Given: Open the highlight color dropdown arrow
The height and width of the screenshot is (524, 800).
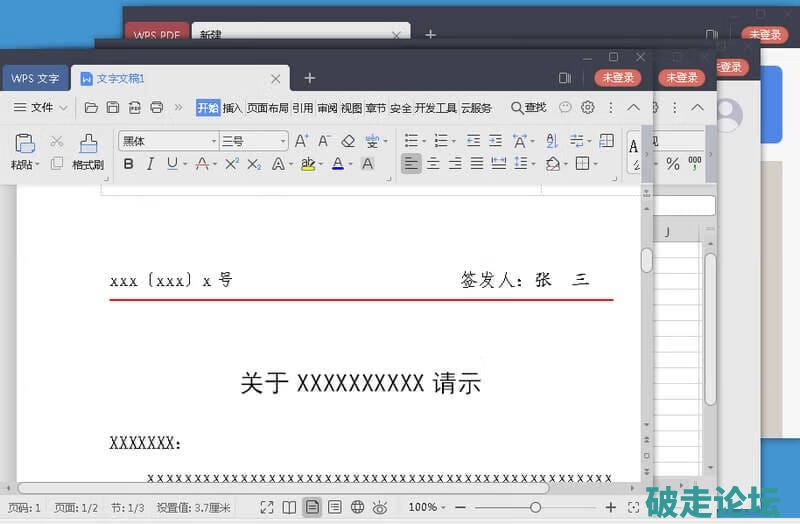Looking at the screenshot, I should coord(320,164).
